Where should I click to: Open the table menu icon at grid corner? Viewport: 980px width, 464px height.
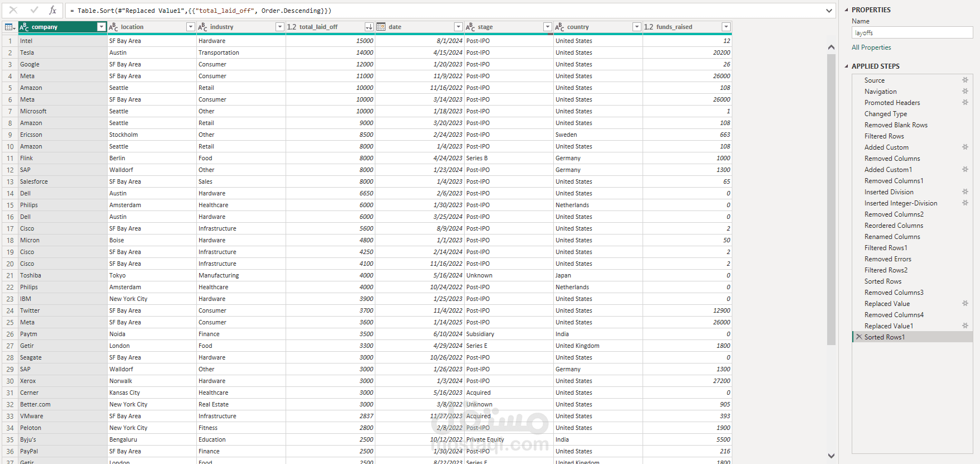coord(9,27)
